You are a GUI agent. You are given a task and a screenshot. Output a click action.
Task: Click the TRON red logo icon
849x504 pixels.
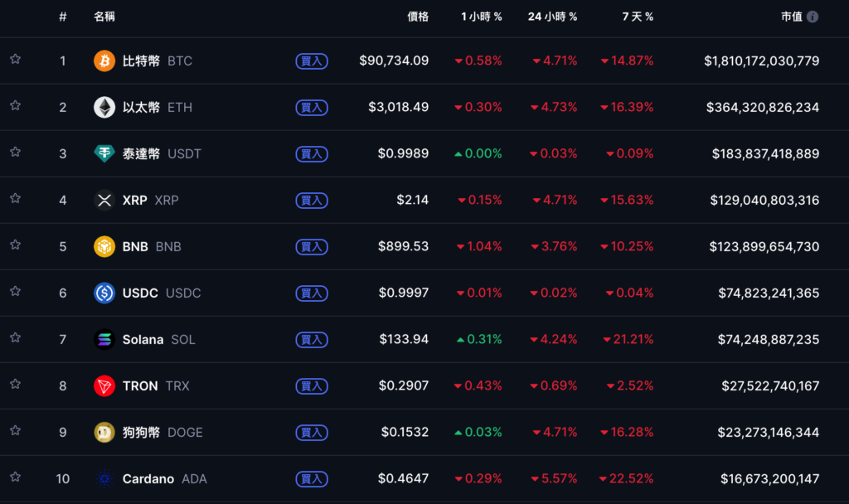click(104, 385)
